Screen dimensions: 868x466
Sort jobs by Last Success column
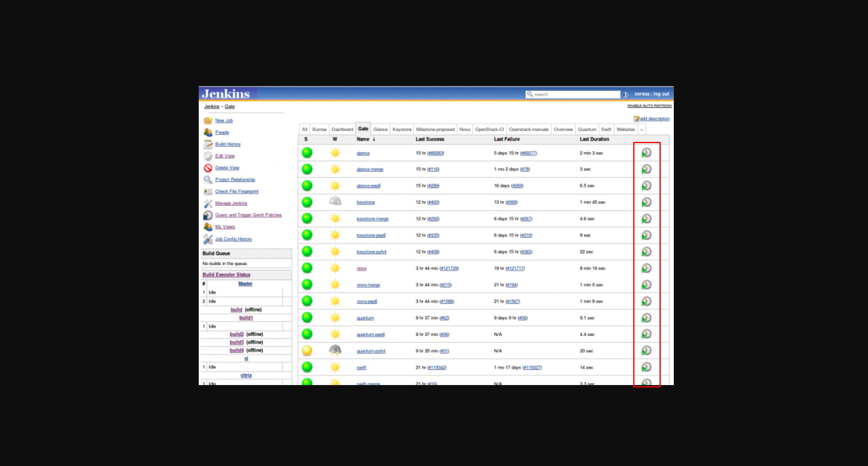[x=430, y=139]
